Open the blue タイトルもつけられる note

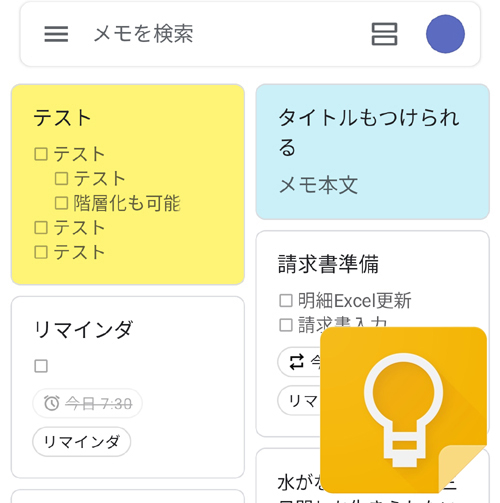point(373,152)
